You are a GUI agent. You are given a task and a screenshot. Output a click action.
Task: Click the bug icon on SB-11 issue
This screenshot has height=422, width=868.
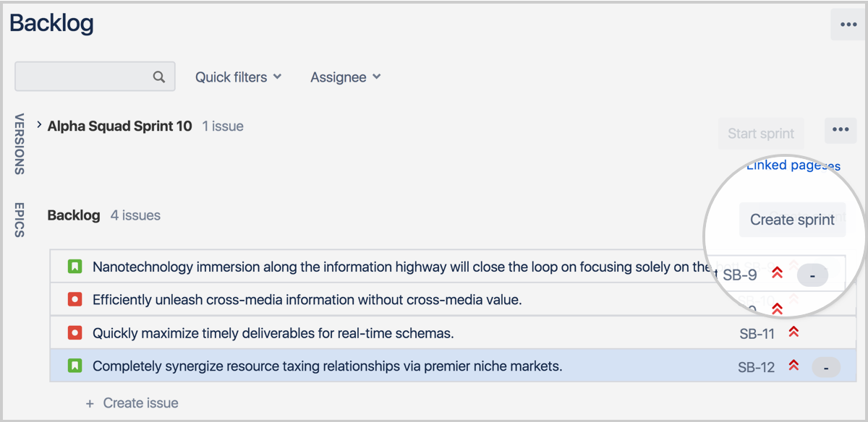[75, 332]
